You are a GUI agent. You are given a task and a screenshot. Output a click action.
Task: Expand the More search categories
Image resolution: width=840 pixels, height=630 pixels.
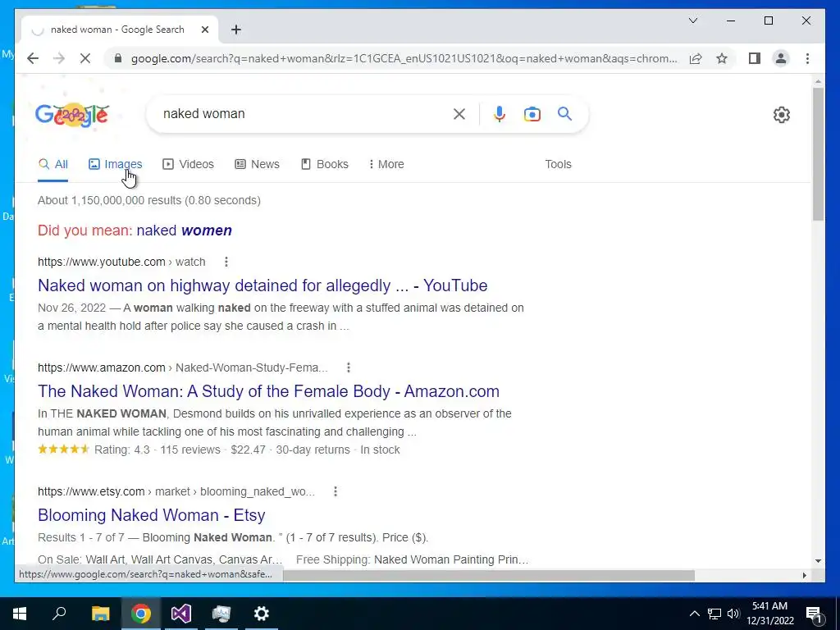point(386,164)
